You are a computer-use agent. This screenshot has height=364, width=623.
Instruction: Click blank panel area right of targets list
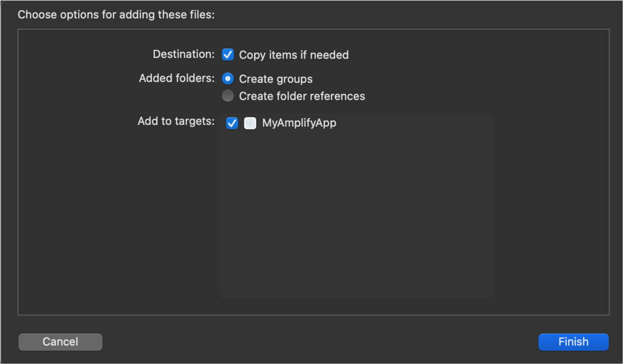click(x=550, y=208)
